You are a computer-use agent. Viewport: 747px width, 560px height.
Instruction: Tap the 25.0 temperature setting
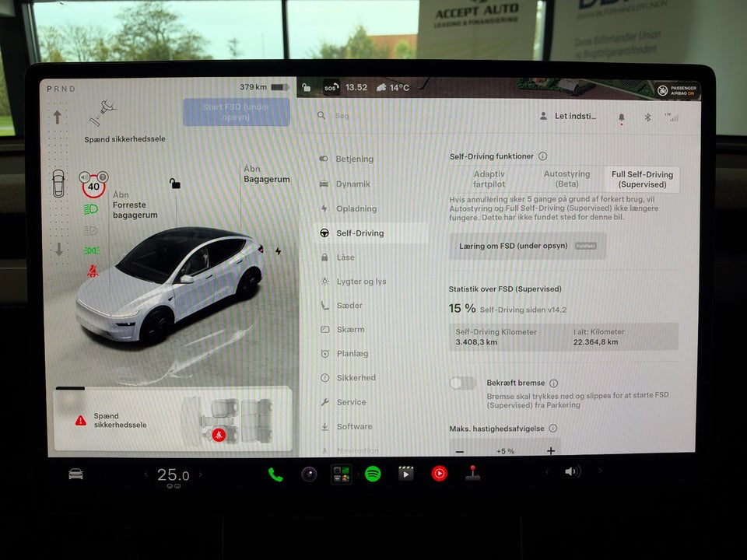[173, 475]
